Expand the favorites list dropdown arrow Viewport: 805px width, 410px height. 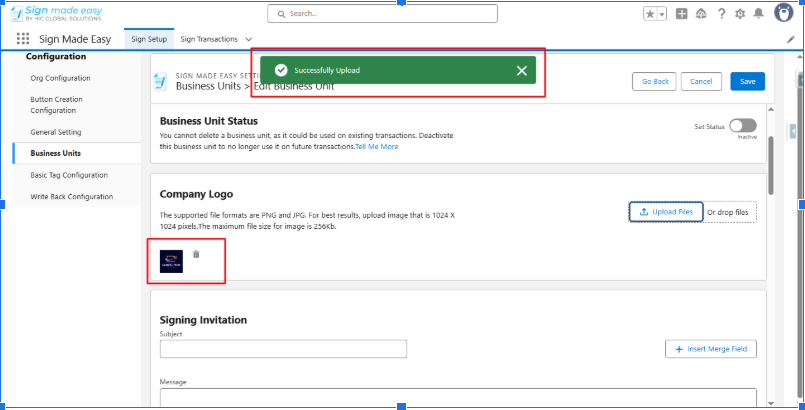click(662, 14)
